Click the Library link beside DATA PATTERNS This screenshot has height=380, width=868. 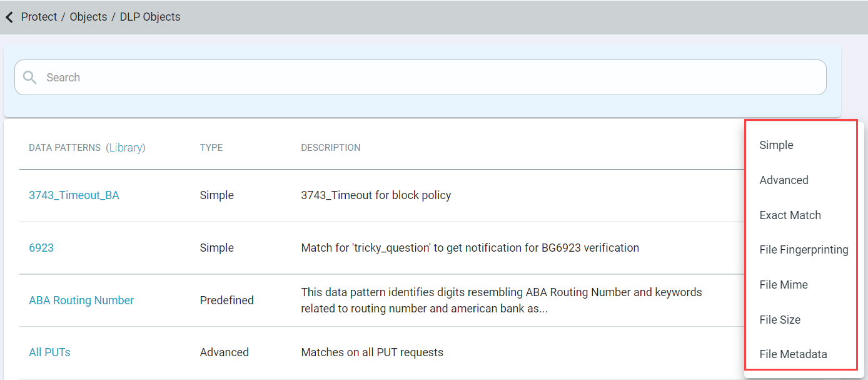[126, 147]
